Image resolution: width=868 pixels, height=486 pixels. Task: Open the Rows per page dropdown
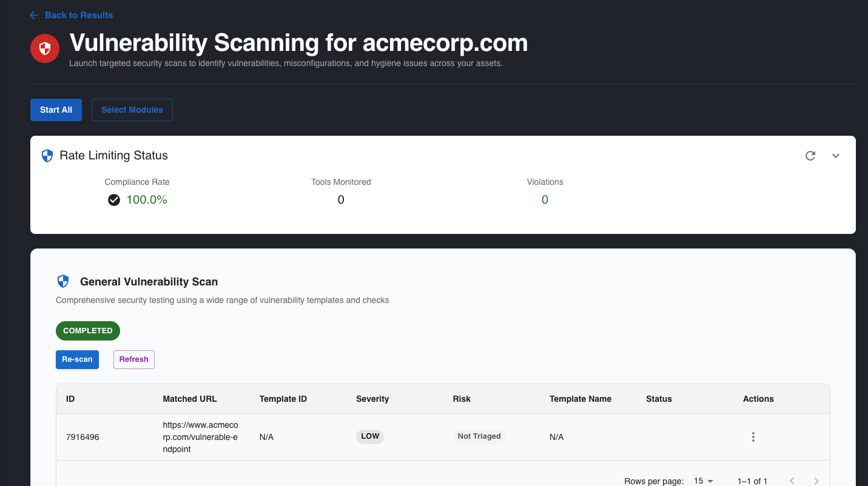coord(703,481)
